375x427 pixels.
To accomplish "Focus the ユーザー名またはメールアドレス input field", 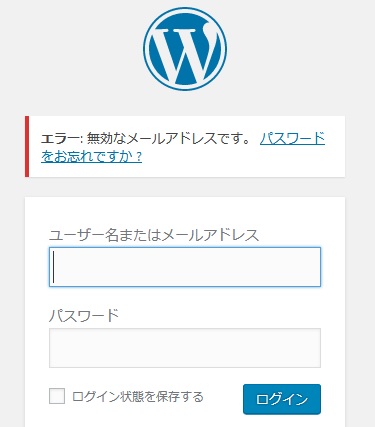I will coord(185,267).
